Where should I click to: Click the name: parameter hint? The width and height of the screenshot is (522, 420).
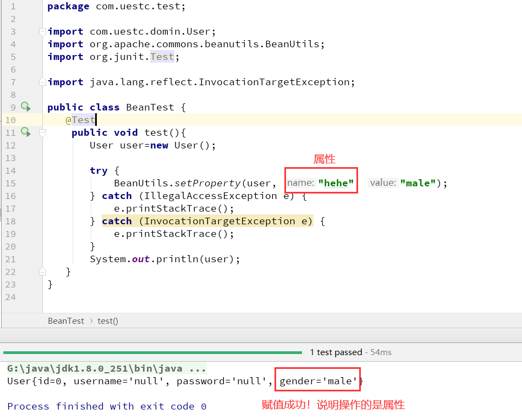coord(301,183)
